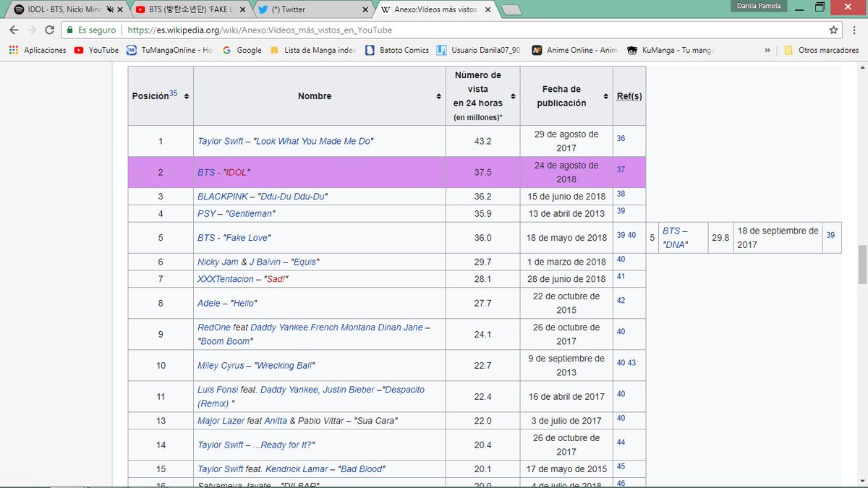
Task: Sort by the Ref(s) column arrows
Action: click(629, 96)
